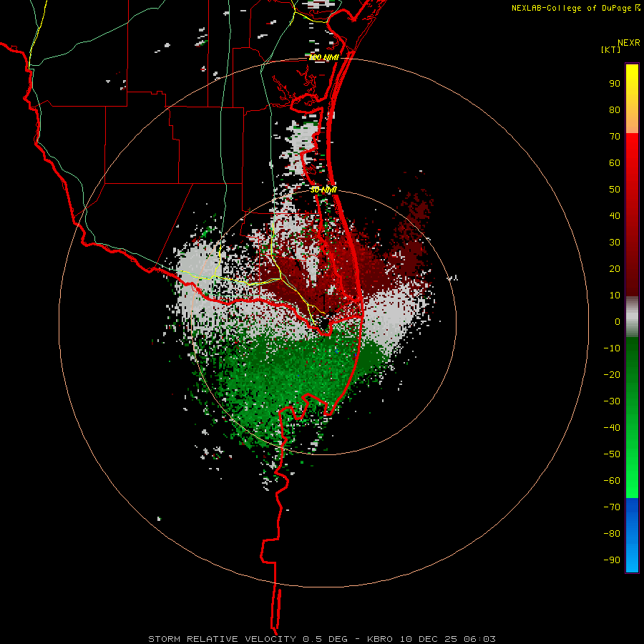Click the -50 scale value
This screenshot has width=644, height=644.
pyautogui.click(x=612, y=454)
